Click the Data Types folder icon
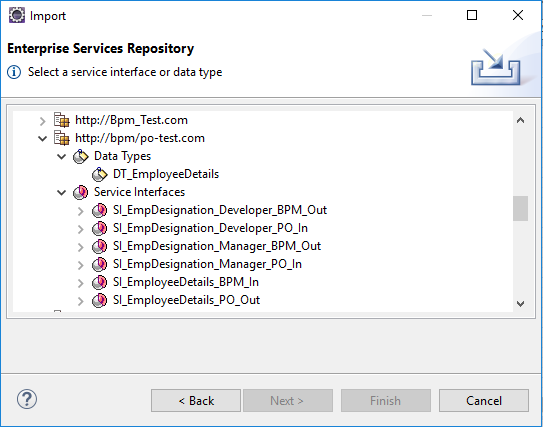Image resolution: width=543 pixels, height=427 pixels. point(80,156)
